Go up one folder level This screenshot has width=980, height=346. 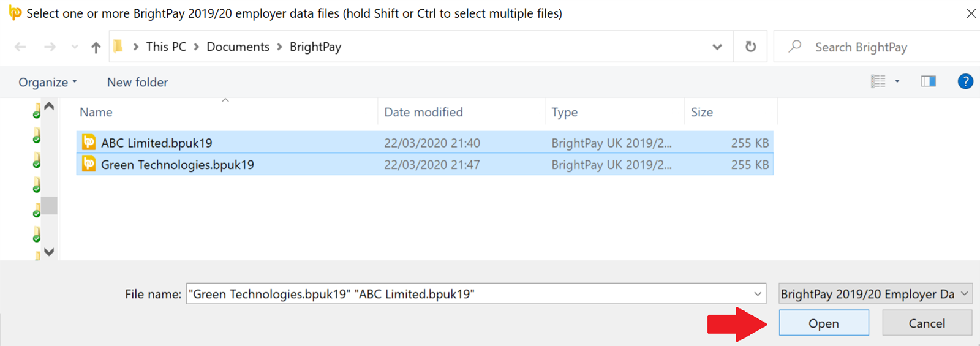(96, 47)
